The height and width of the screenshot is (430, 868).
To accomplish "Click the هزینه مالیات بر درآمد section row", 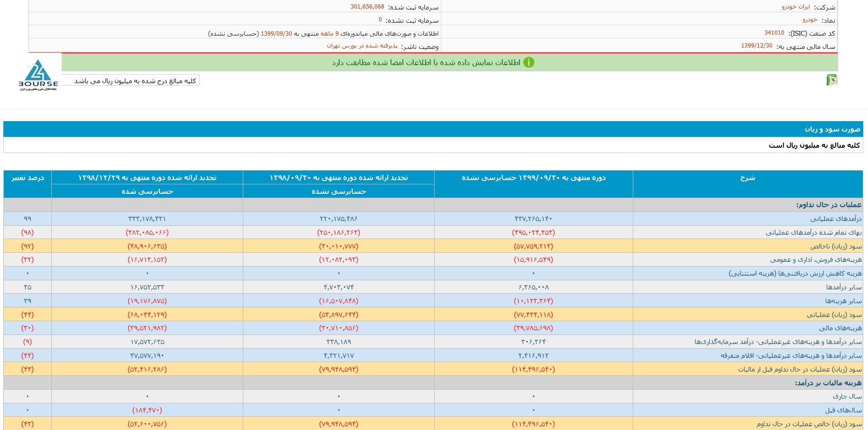I will 433,382.
